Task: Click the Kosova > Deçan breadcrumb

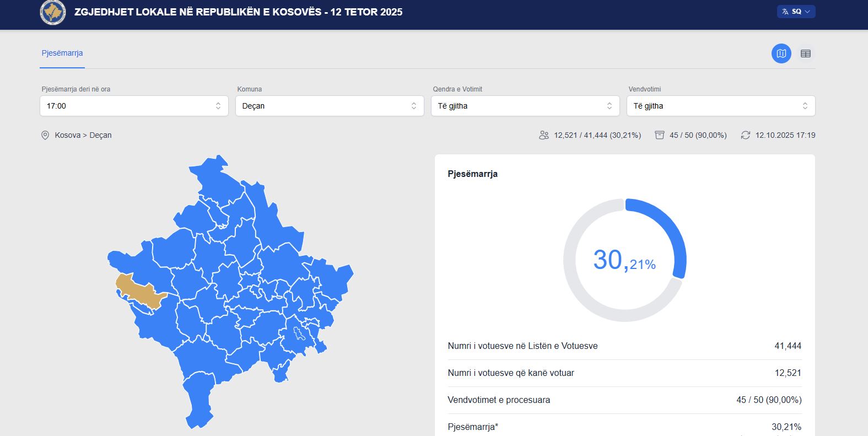Action: pos(83,136)
